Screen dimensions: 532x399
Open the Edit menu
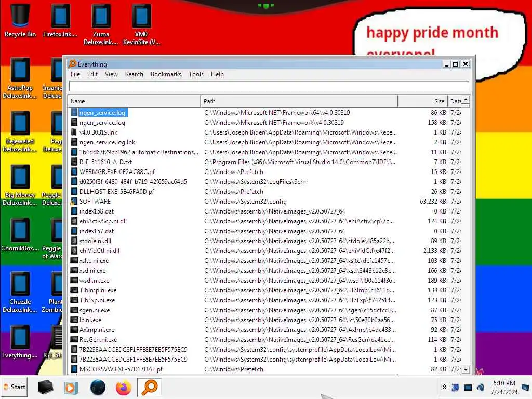coord(92,74)
